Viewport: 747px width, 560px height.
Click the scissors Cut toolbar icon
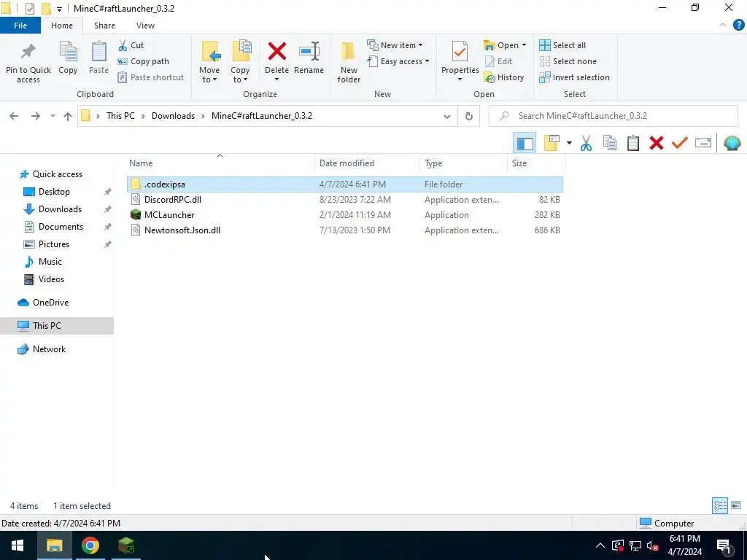(586, 143)
